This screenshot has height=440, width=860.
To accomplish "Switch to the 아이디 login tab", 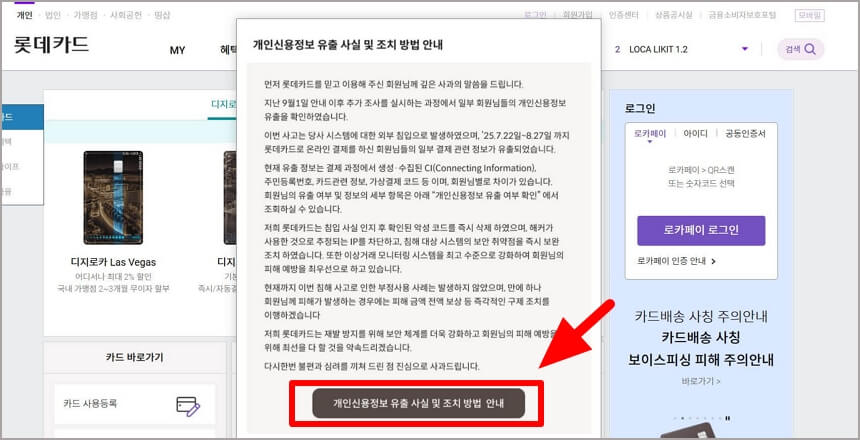I will point(695,133).
